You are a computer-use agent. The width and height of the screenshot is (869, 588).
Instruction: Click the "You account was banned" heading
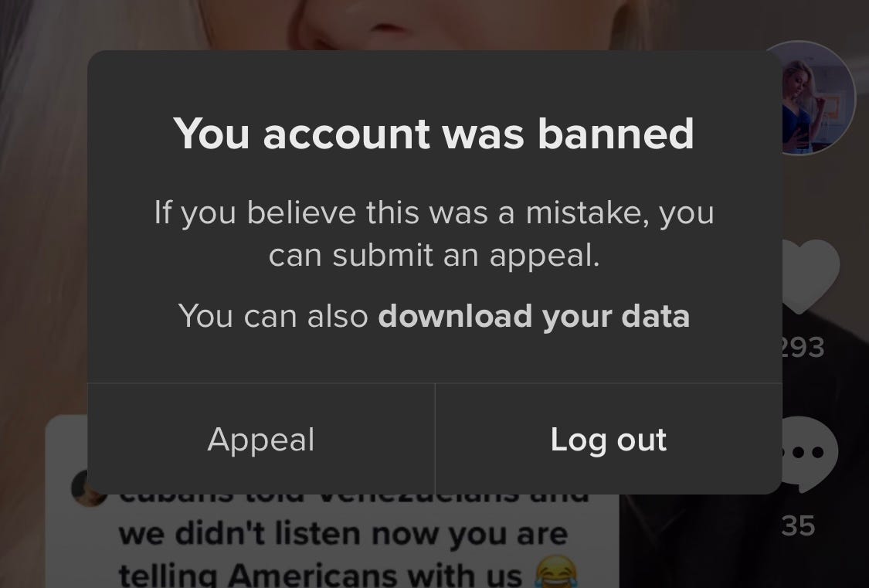click(x=433, y=133)
